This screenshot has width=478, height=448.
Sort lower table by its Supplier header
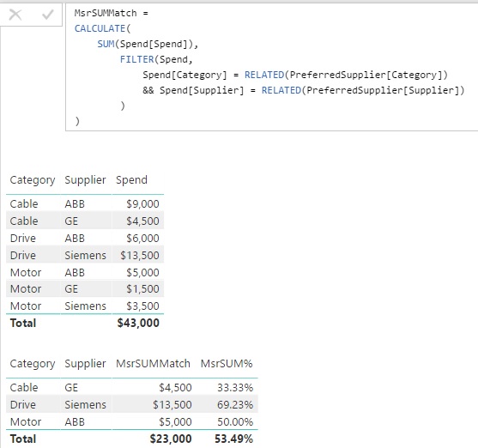click(85, 364)
